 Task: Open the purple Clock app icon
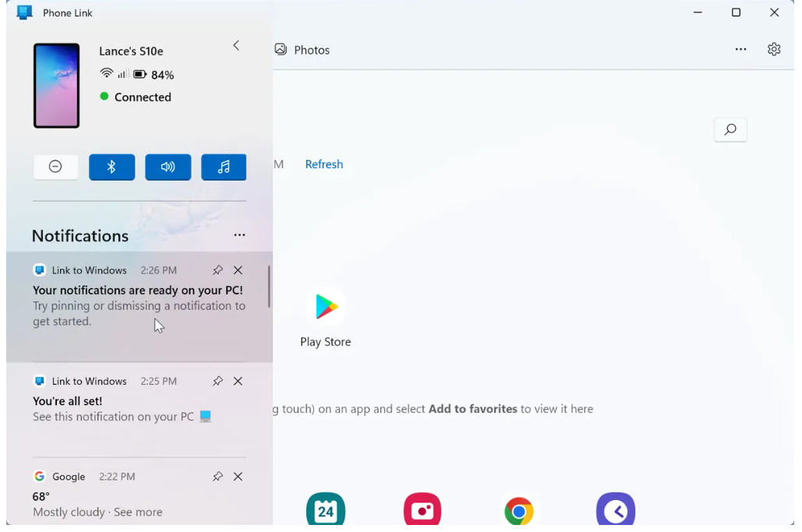(615, 509)
